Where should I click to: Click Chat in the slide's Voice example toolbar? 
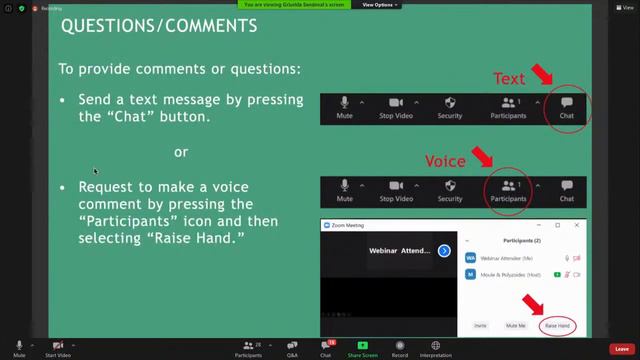point(567,191)
